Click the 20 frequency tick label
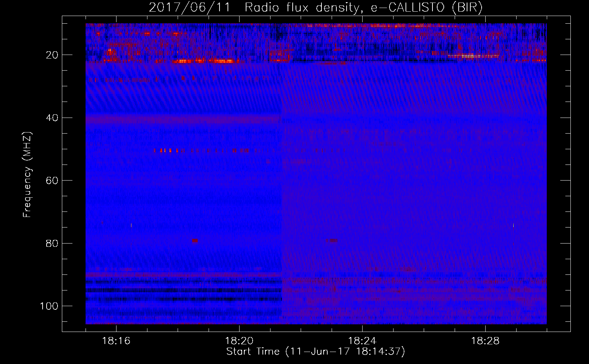 coord(52,55)
